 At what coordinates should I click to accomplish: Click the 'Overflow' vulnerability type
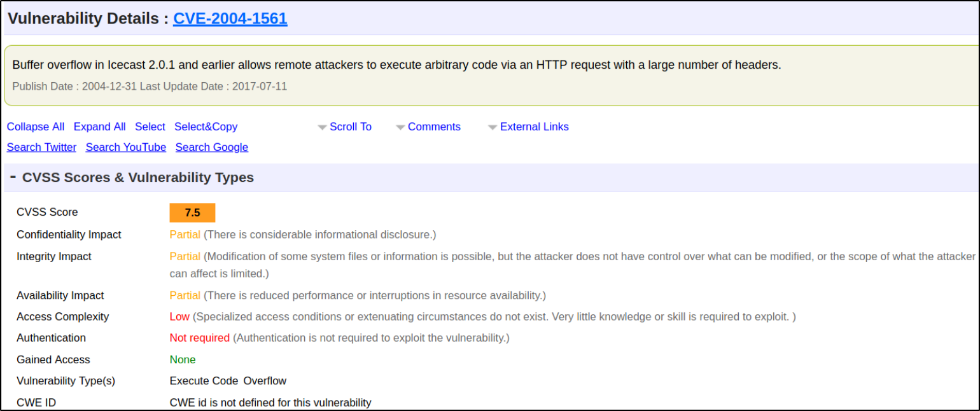pos(265,380)
